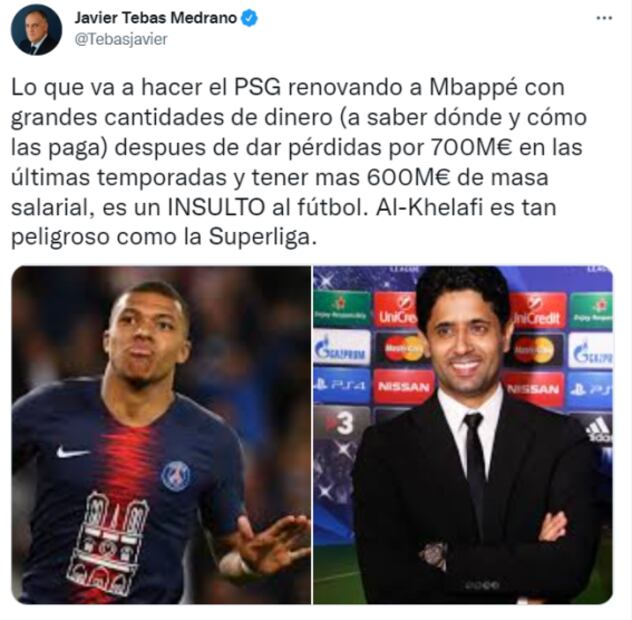
Task: Click the word INSULTO in the tweet
Action: click(216, 208)
